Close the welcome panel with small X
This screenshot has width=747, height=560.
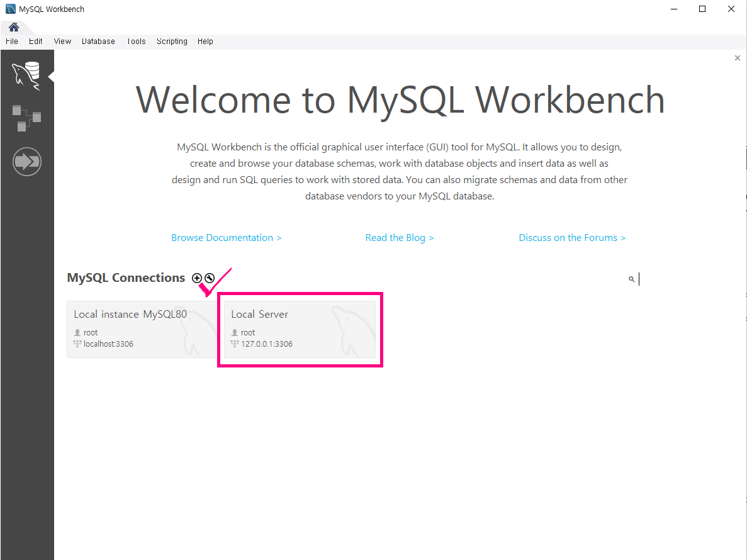point(738,58)
